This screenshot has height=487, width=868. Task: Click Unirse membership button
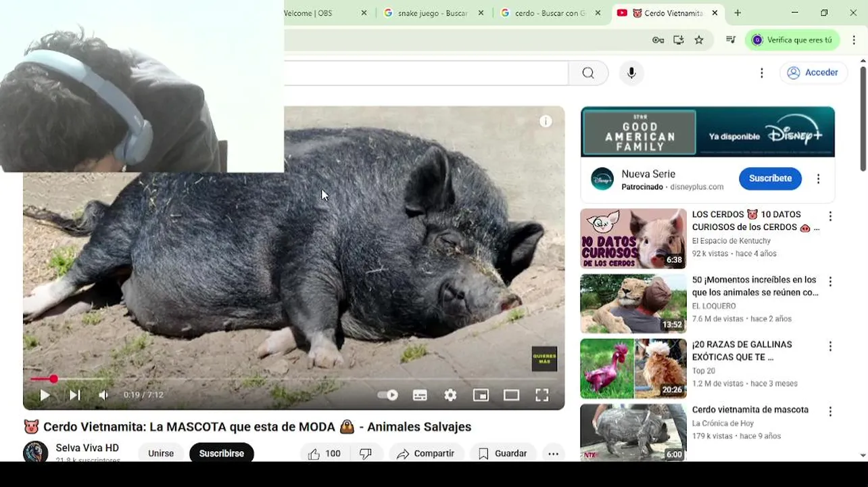click(161, 453)
